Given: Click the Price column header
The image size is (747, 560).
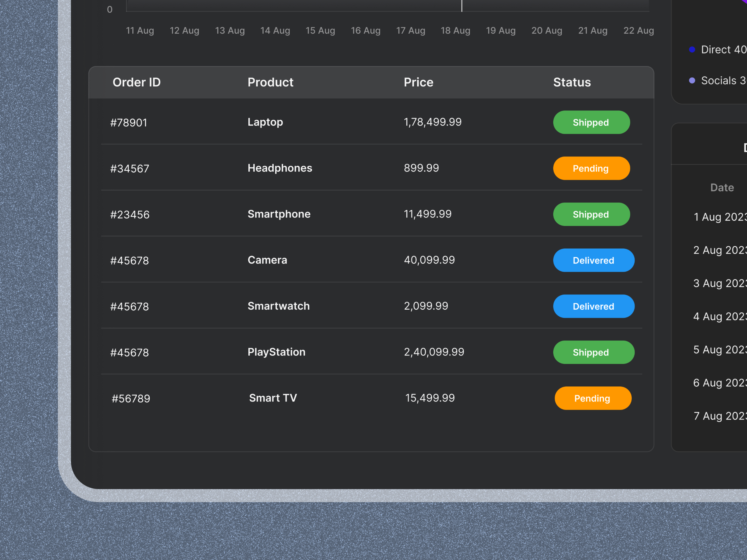Looking at the screenshot, I should pos(418,82).
